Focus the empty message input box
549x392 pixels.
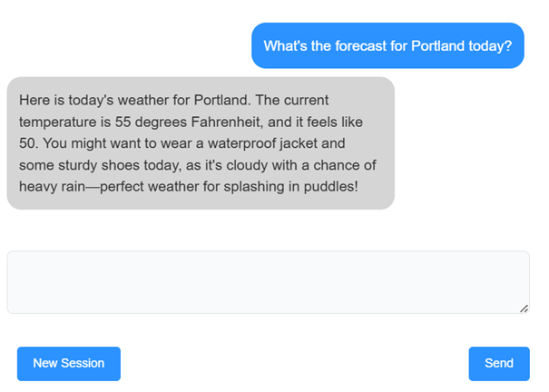point(268,282)
